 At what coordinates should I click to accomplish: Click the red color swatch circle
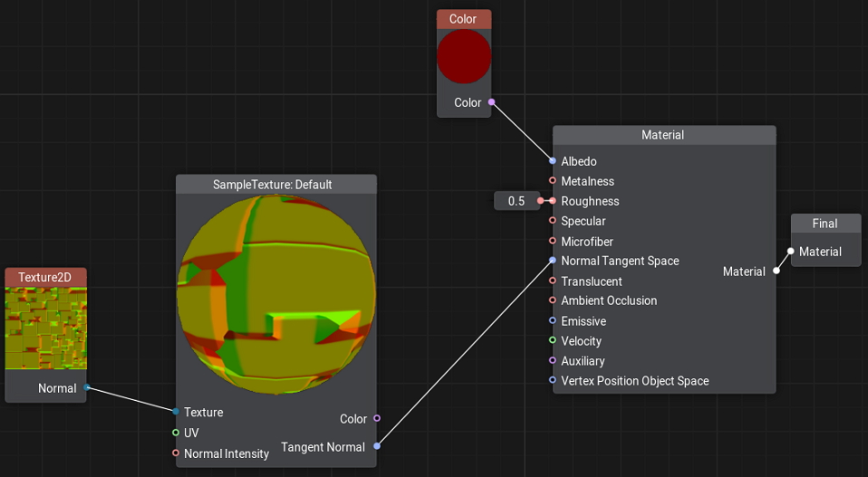464,56
